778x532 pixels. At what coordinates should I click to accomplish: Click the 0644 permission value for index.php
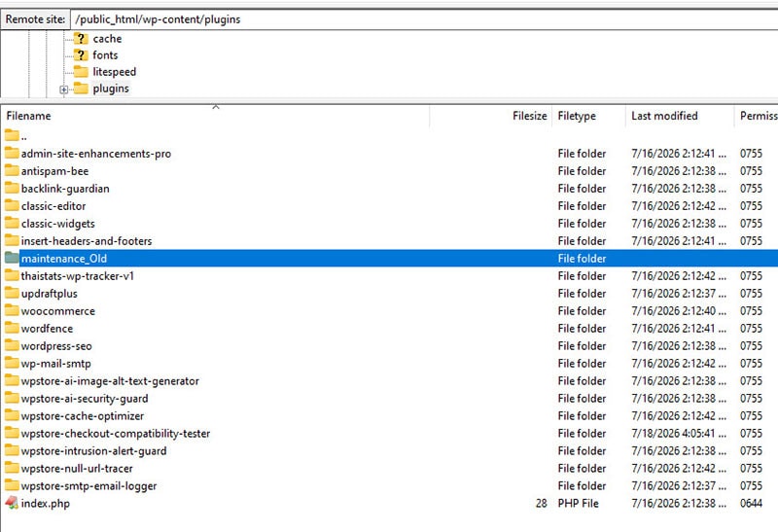751,504
